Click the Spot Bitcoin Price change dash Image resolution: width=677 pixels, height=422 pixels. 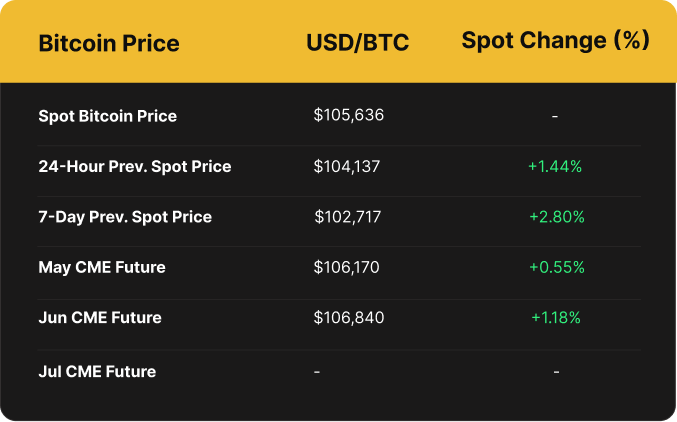click(555, 116)
